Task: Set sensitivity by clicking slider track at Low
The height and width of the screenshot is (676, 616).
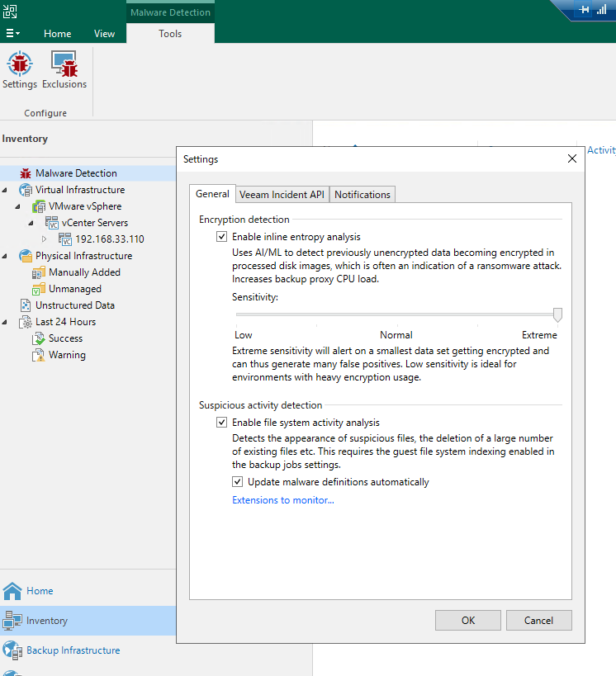Action: point(237,314)
